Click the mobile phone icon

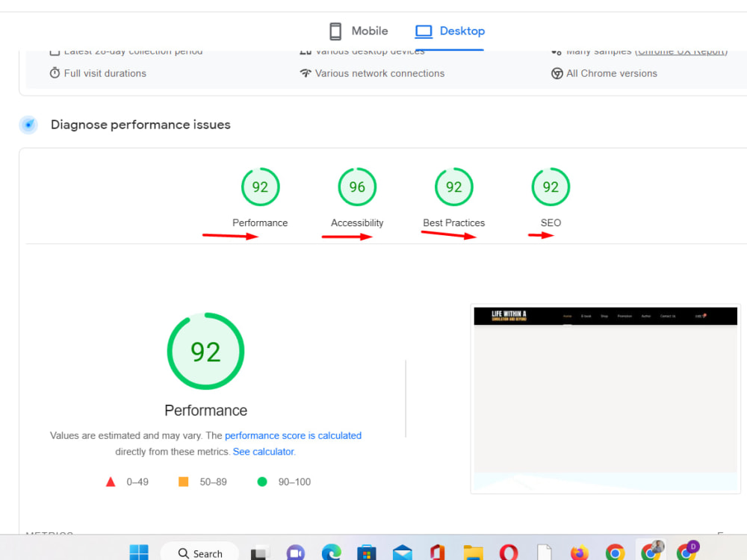click(335, 31)
